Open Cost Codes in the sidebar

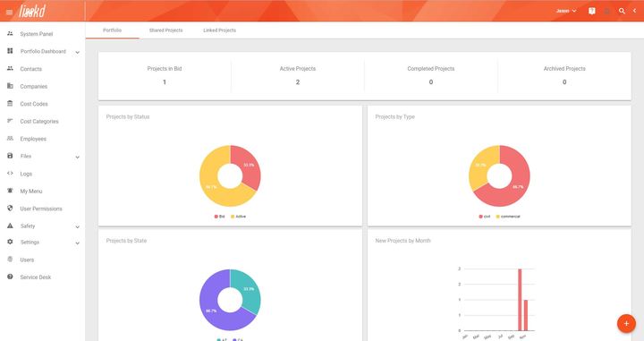tap(34, 104)
